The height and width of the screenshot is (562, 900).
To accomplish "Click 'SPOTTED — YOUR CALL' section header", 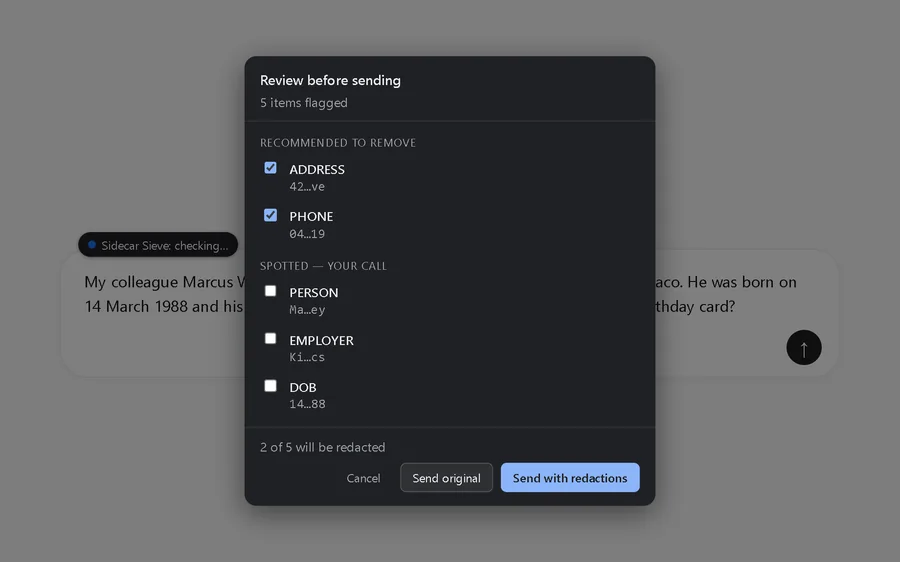I will pyautogui.click(x=323, y=266).
